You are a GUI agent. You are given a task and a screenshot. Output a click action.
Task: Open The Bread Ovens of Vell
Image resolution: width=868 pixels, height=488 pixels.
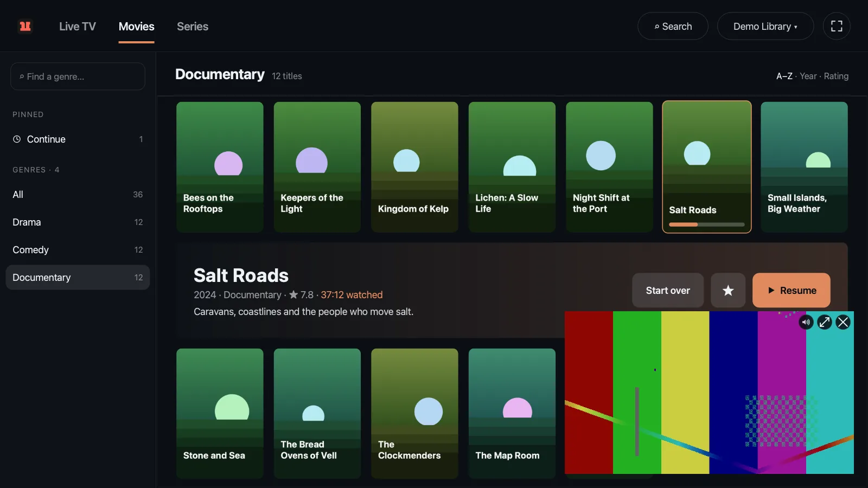pos(317,414)
